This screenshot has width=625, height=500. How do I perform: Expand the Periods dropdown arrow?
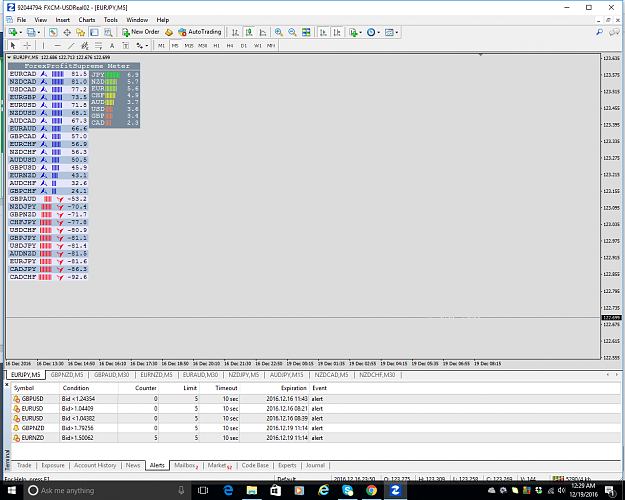pos(379,33)
